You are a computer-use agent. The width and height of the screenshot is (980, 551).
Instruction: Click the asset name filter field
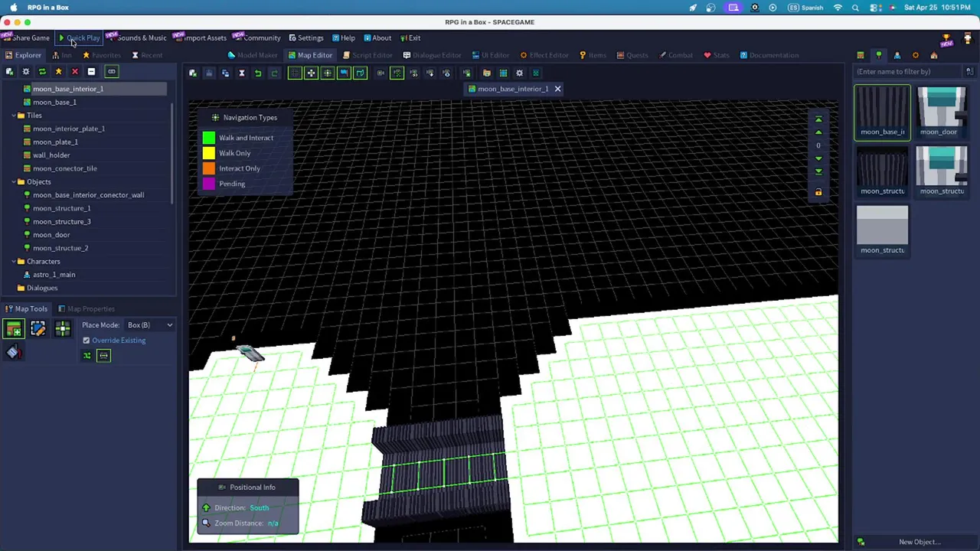909,72
